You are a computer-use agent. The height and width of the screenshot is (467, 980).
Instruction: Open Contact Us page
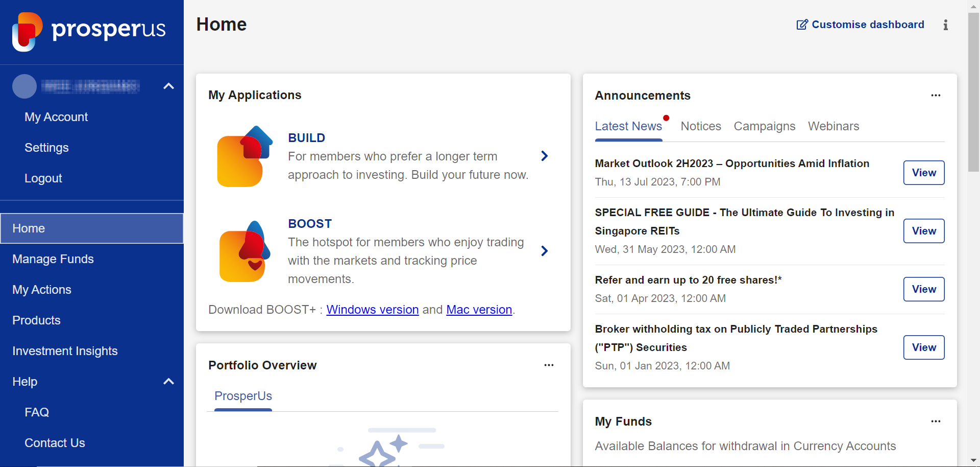coord(55,443)
